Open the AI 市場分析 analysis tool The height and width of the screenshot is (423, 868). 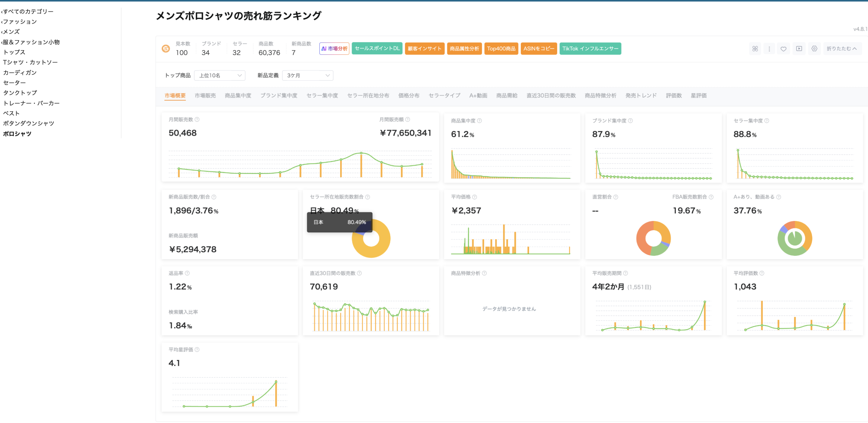[334, 48]
